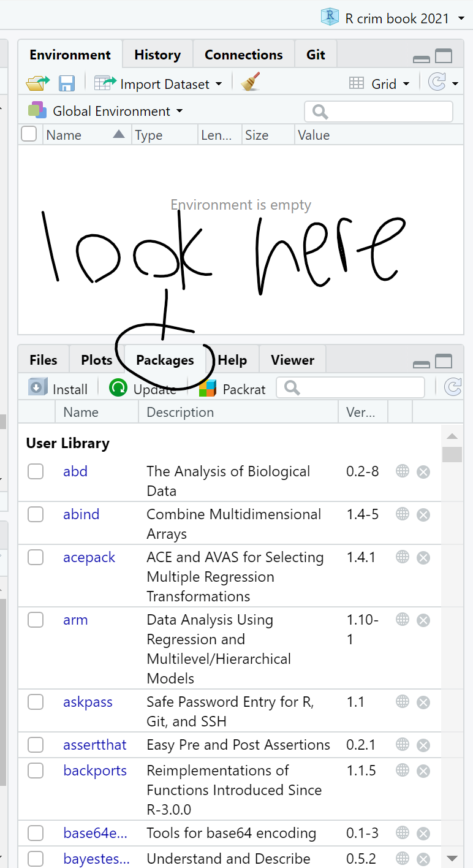Screen dimensions: 473x868
Task: Refresh the environment pane
Action: click(x=438, y=81)
